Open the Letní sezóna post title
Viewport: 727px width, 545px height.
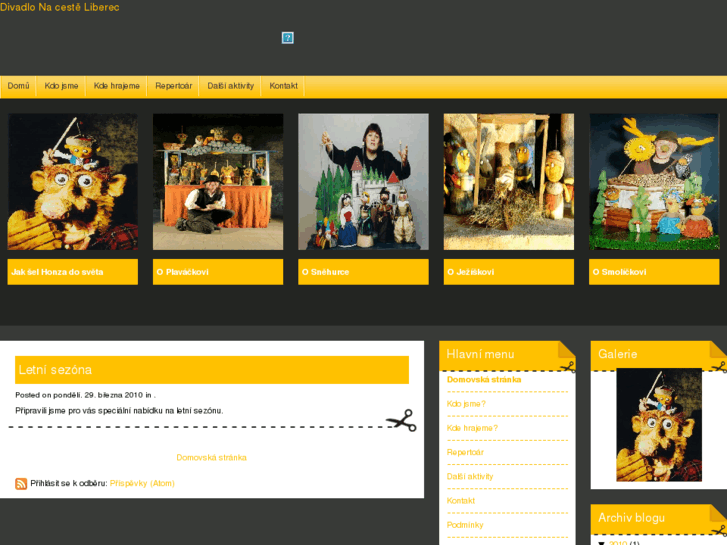[x=55, y=370]
